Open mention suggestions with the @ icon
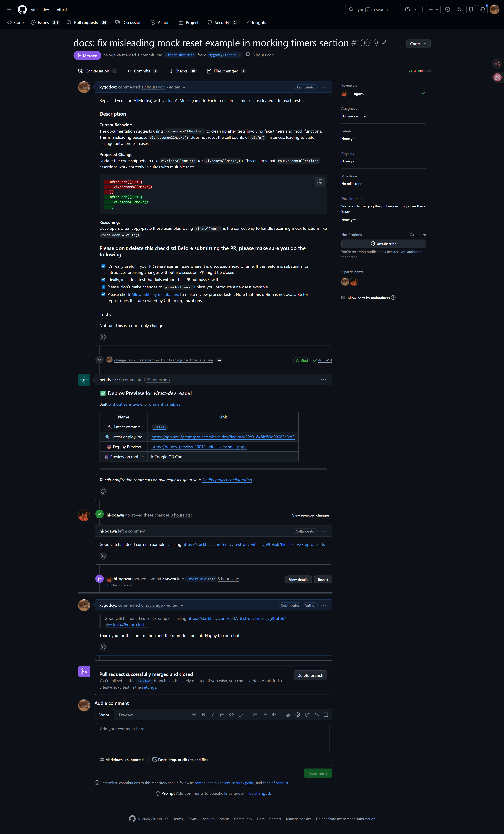 click(x=297, y=715)
